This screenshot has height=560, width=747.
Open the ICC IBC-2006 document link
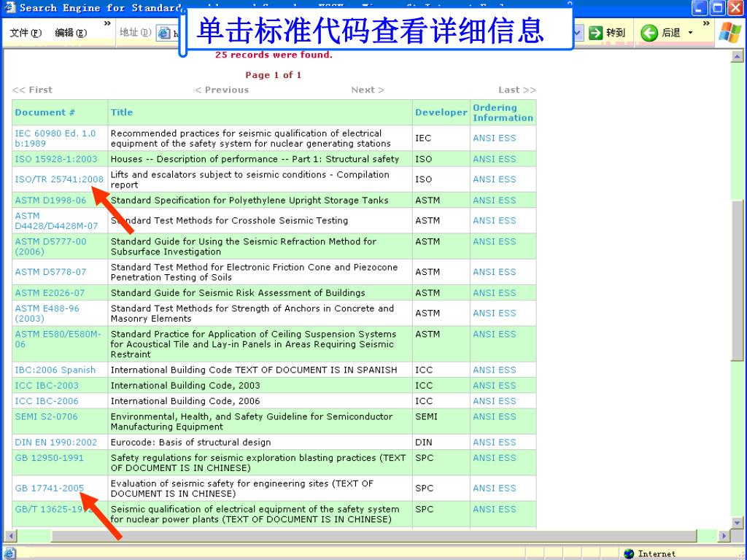tap(47, 401)
